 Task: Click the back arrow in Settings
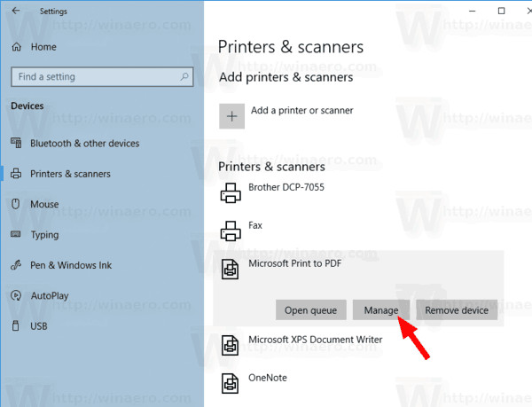click(16, 11)
